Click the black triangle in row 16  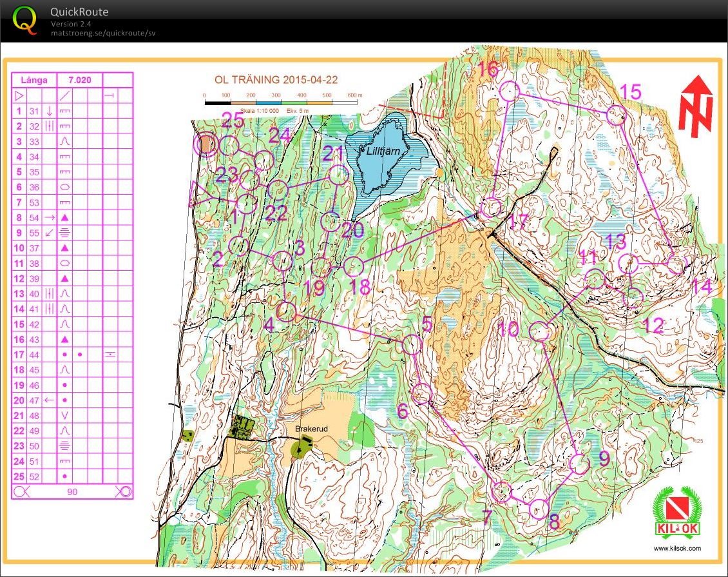click(x=65, y=340)
